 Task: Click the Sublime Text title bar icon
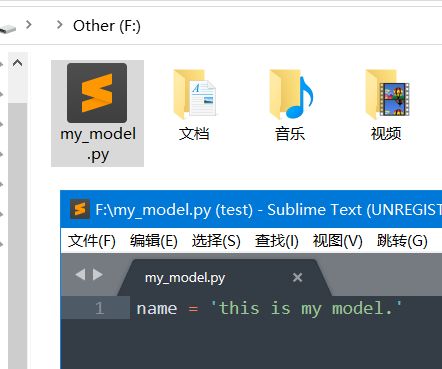[x=80, y=209]
